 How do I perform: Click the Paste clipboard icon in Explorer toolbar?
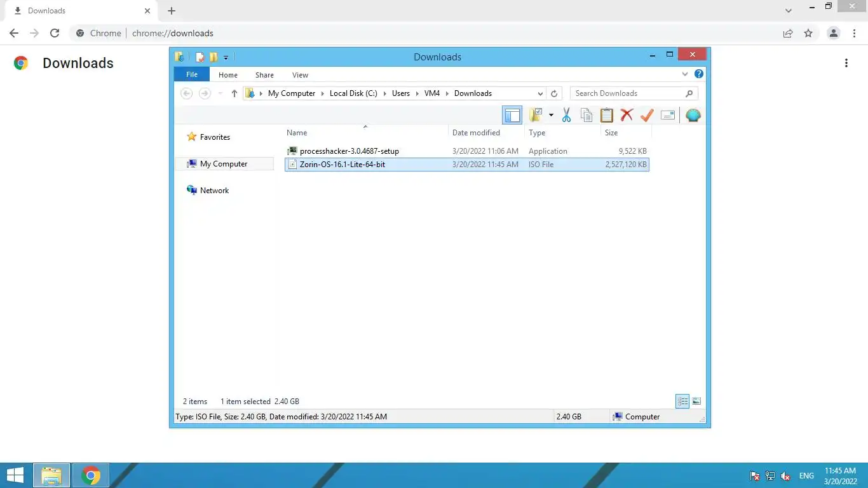pyautogui.click(x=607, y=115)
